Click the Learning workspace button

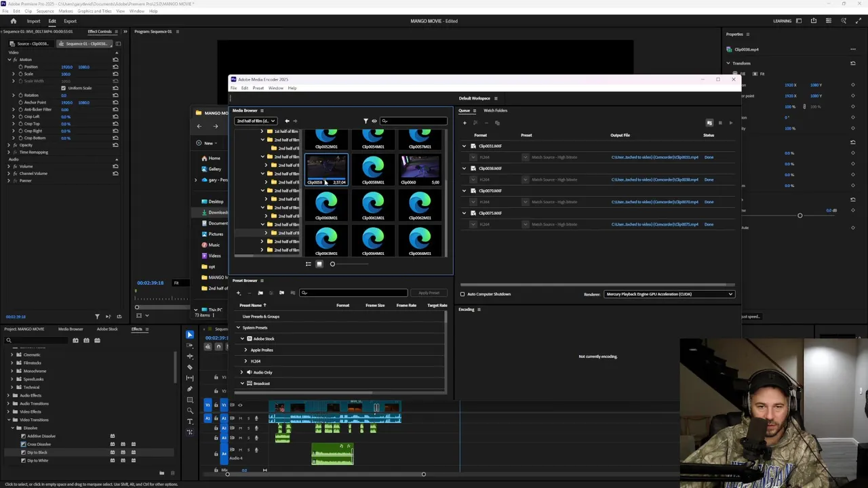click(x=782, y=21)
